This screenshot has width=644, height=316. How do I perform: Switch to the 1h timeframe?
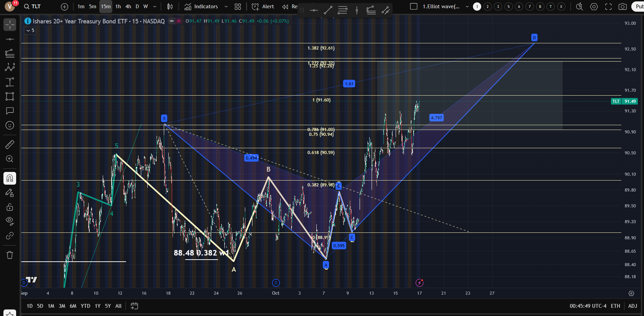coord(118,7)
